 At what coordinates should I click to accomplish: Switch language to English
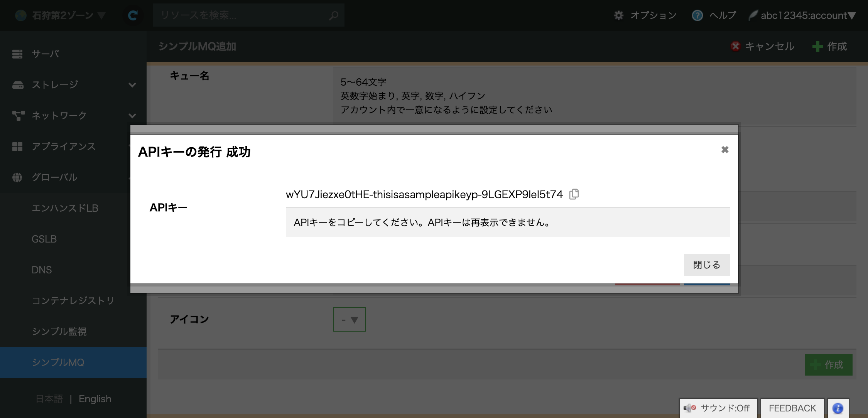pos(95,399)
